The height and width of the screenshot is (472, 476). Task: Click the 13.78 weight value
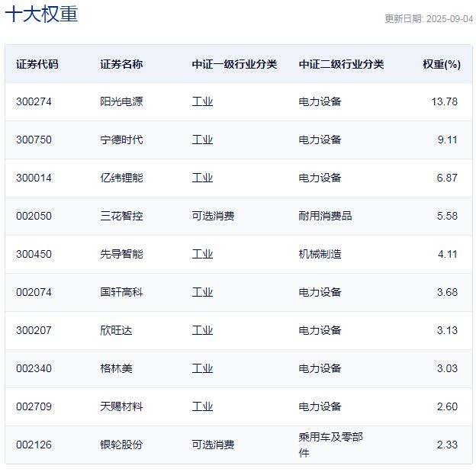click(445, 101)
